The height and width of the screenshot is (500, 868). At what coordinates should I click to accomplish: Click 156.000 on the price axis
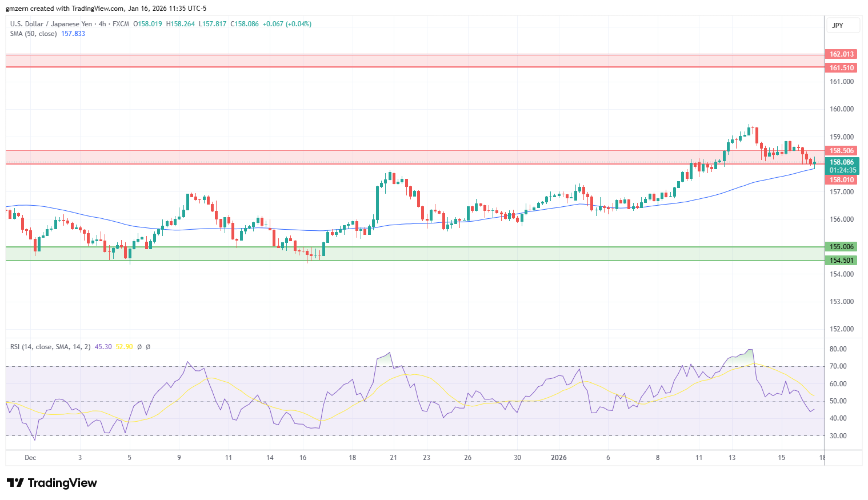pos(842,219)
